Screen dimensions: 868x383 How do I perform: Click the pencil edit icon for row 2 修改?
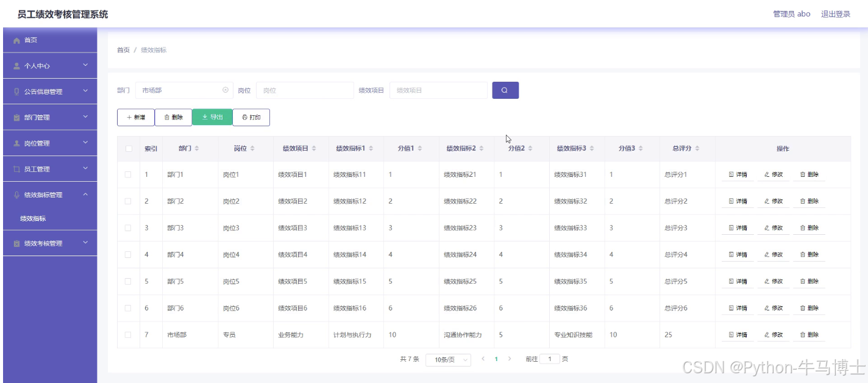(767, 201)
